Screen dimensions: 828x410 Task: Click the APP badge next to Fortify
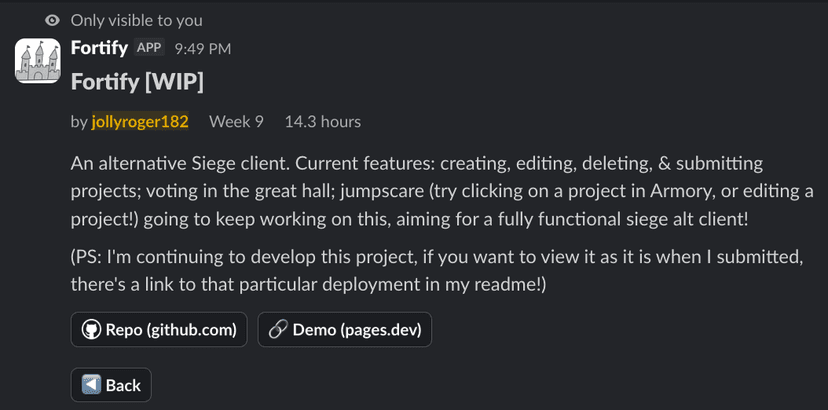tap(148, 47)
